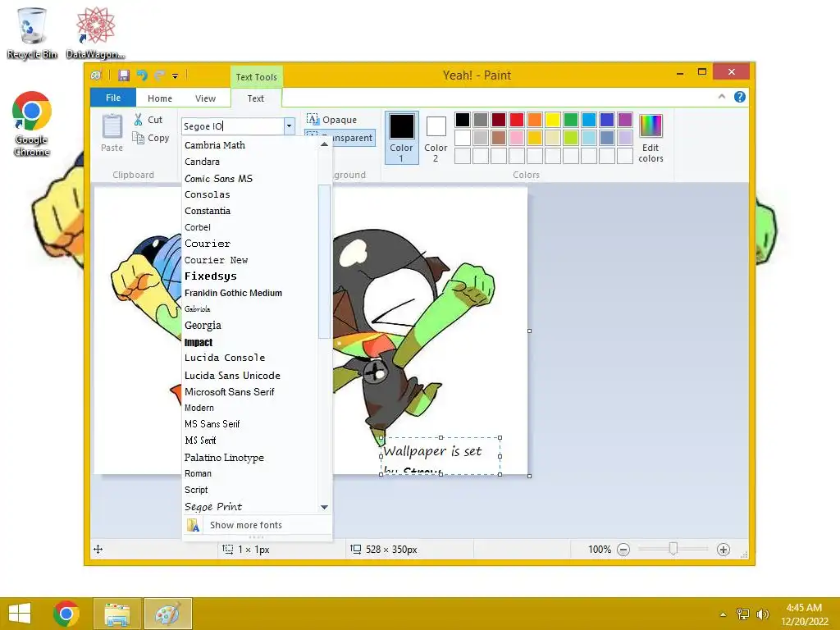
Task: Choose Lucida Console font
Action: (x=249, y=358)
